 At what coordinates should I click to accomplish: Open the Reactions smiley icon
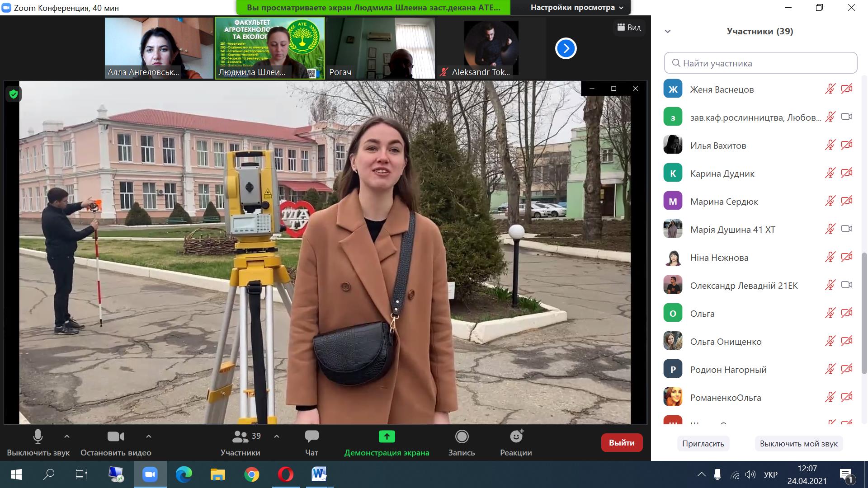(x=516, y=436)
